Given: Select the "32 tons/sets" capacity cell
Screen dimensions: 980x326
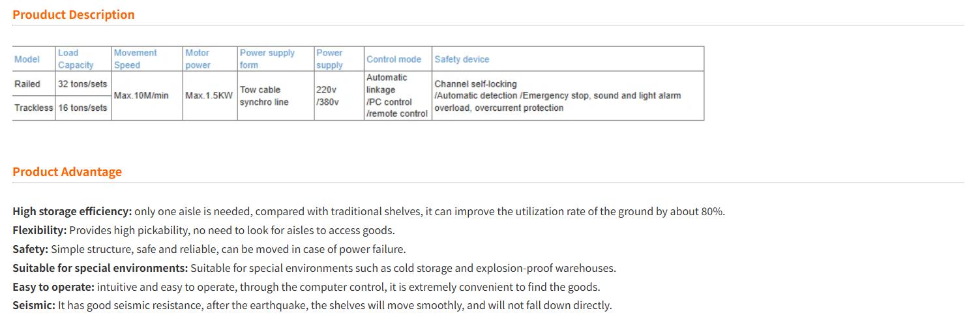Looking at the screenshot, I should click(x=82, y=83).
